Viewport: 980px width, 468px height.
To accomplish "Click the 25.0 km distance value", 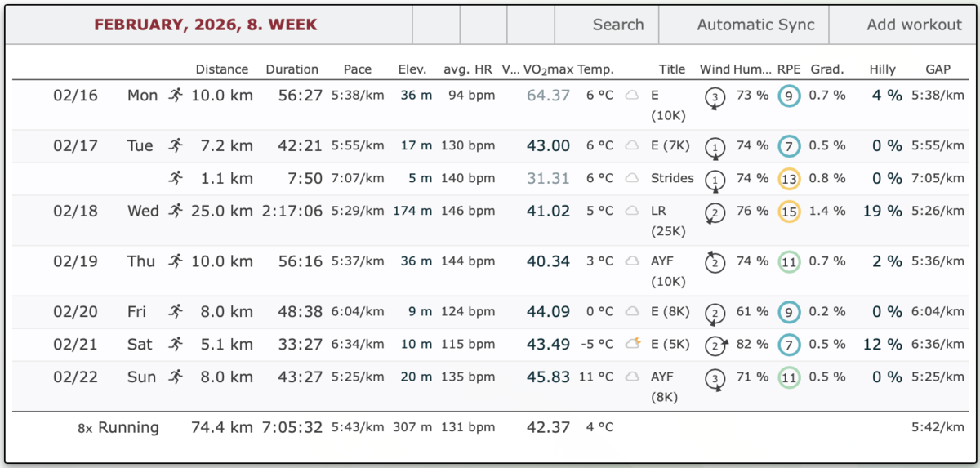I will point(222,211).
